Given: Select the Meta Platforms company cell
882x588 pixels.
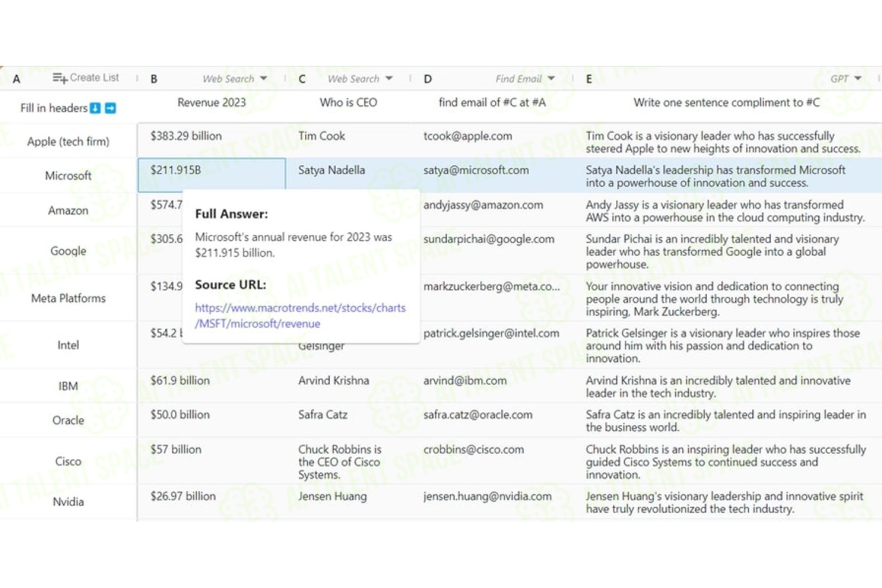Looking at the screenshot, I should pyautogui.click(x=68, y=298).
